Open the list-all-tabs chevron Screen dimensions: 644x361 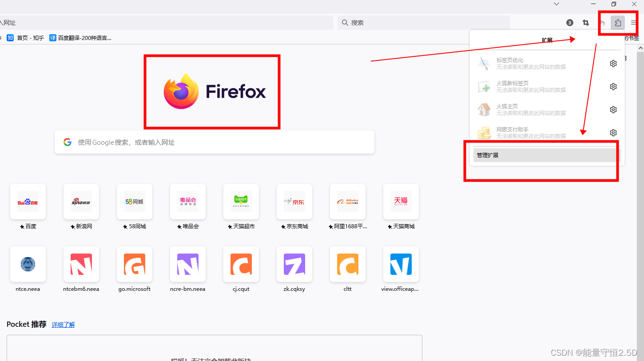pyautogui.click(x=557, y=4)
